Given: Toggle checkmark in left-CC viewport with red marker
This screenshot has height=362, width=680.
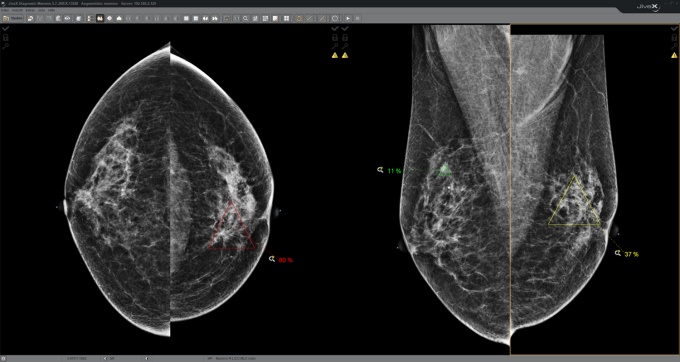Looking at the screenshot, I should pyautogui.click(x=335, y=29).
